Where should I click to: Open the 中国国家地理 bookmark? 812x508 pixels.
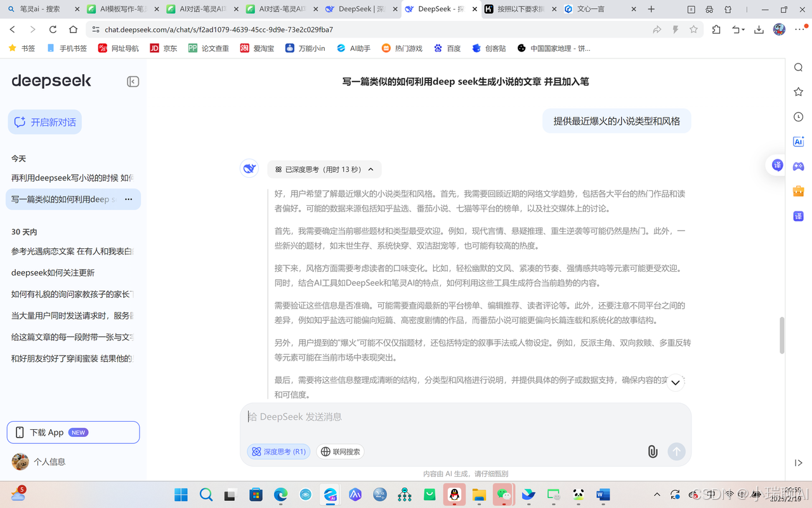554,48
